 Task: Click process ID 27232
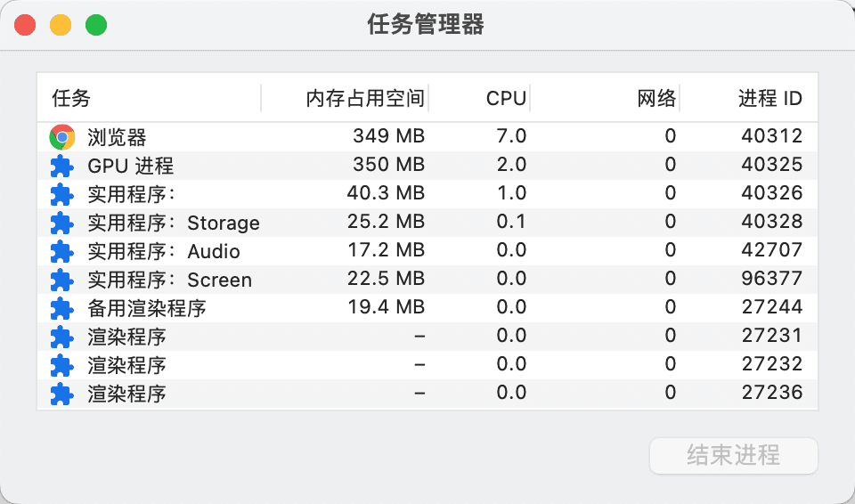(772, 363)
